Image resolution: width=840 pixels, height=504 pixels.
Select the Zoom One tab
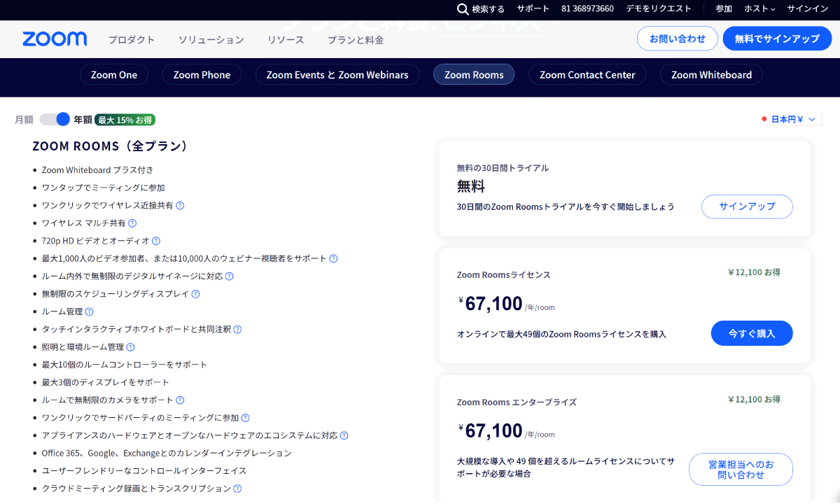click(114, 75)
